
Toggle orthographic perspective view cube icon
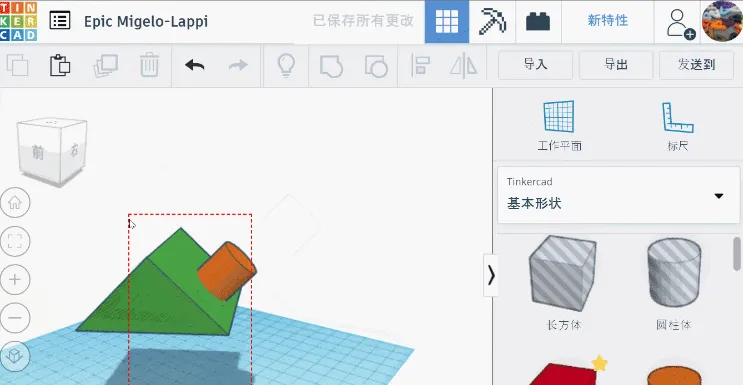pos(15,356)
